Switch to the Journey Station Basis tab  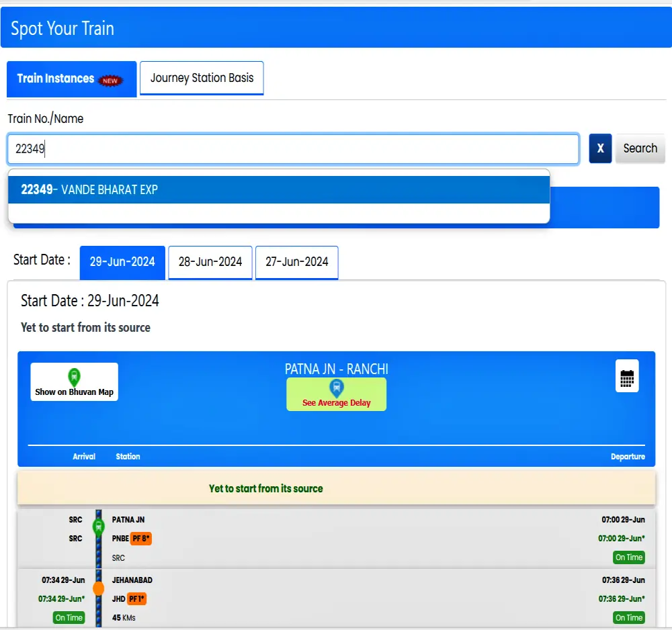[202, 78]
